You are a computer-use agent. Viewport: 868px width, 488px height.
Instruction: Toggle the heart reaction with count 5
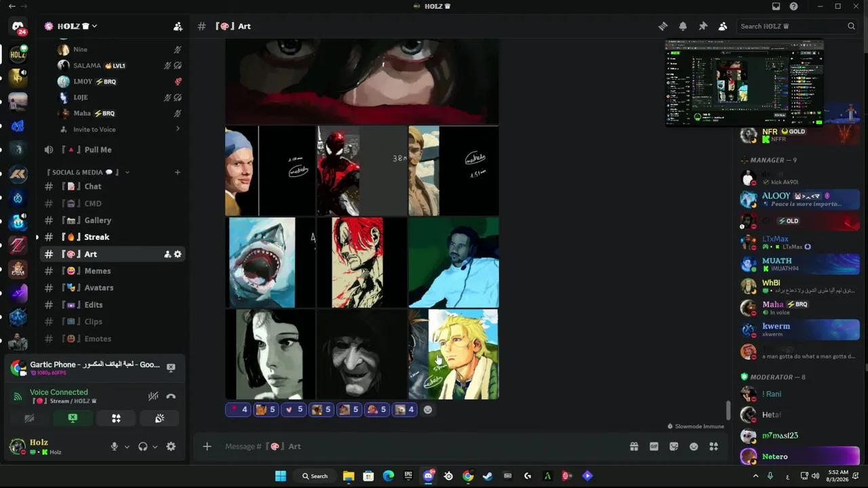click(294, 409)
